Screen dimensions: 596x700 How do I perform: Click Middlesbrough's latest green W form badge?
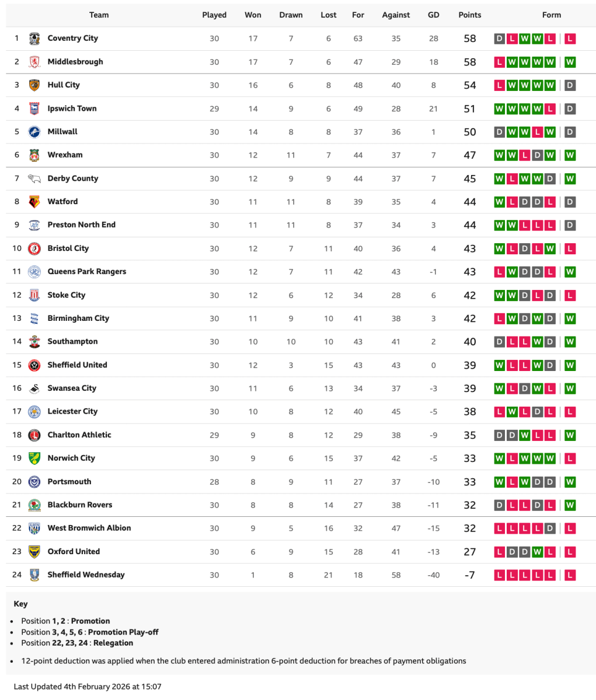pos(570,62)
